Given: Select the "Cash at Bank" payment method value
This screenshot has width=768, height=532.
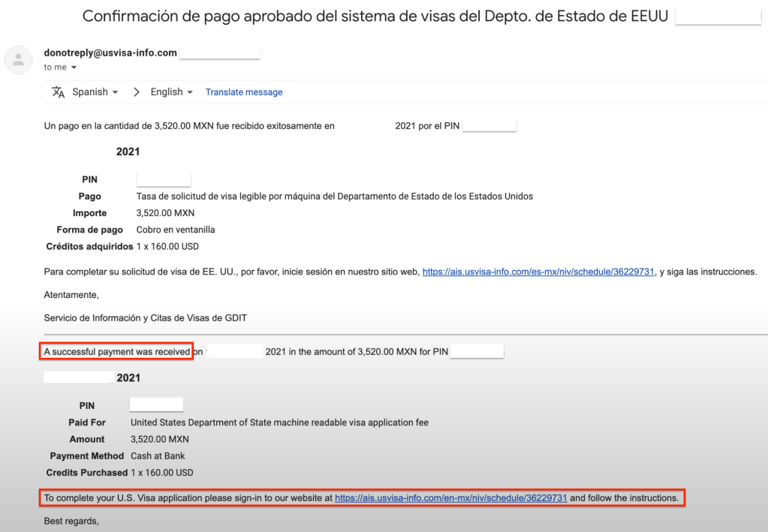Looking at the screenshot, I should pyautogui.click(x=158, y=455).
